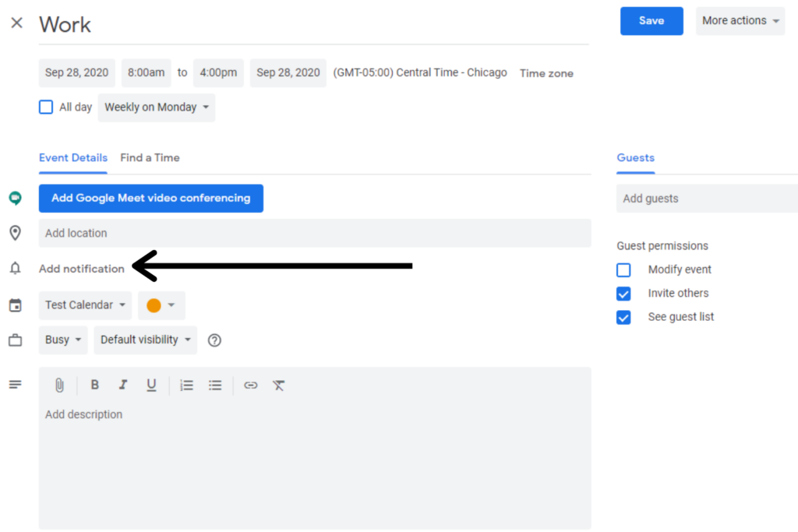Open the Busy availability dropdown
798x532 pixels.
coord(63,340)
